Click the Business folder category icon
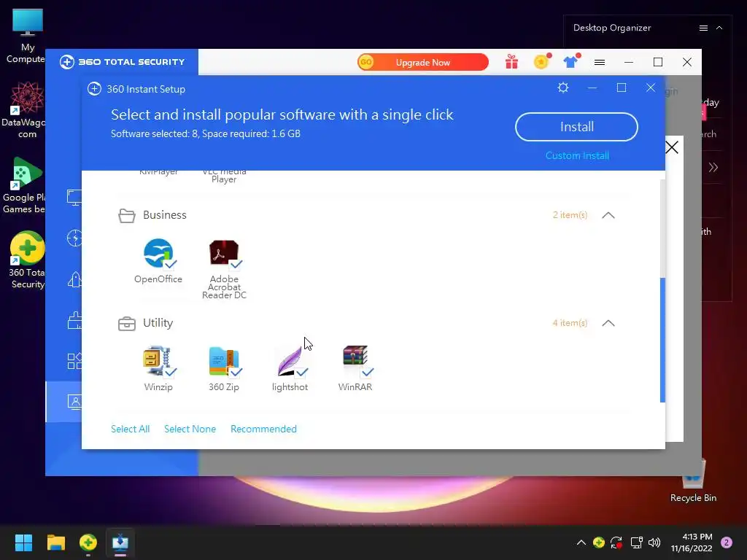The height and width of the screenshot is (560, 747). 127,216
